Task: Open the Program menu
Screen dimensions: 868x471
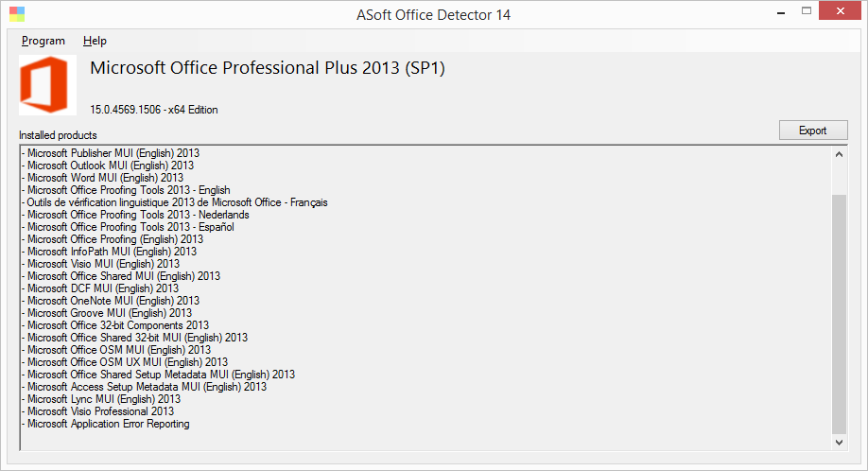Action: 43,41
